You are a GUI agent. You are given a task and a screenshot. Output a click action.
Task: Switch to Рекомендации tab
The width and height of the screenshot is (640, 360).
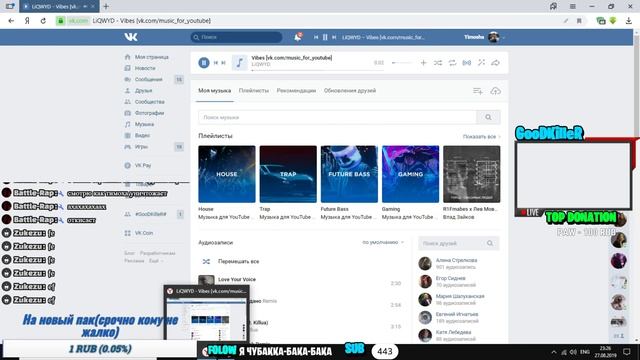click(296, 91)
